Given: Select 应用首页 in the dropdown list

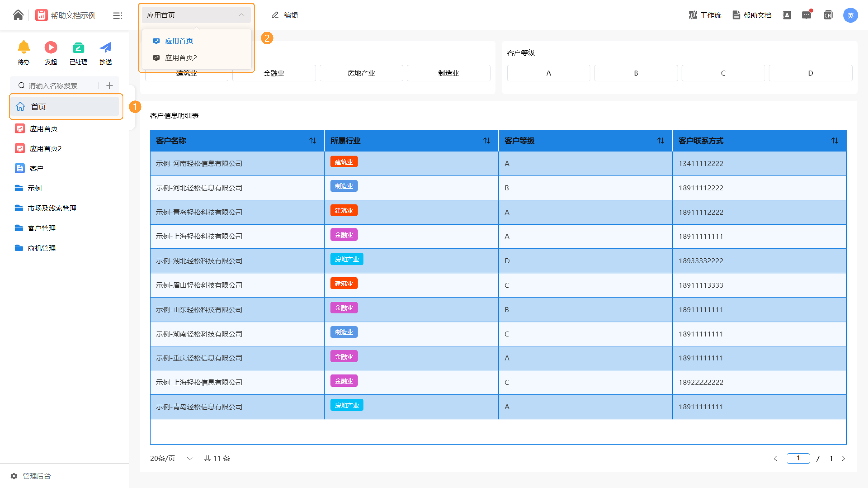Looking at the screenshot, I should pos(197,41).
